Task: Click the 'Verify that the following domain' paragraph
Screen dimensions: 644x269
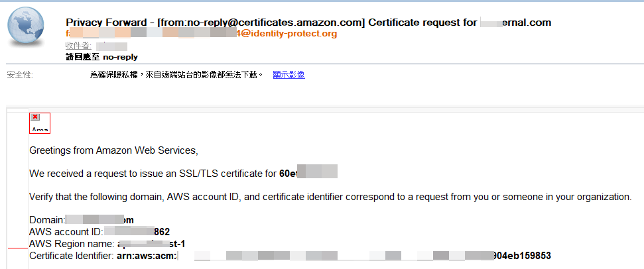Action: pos(330,197)
